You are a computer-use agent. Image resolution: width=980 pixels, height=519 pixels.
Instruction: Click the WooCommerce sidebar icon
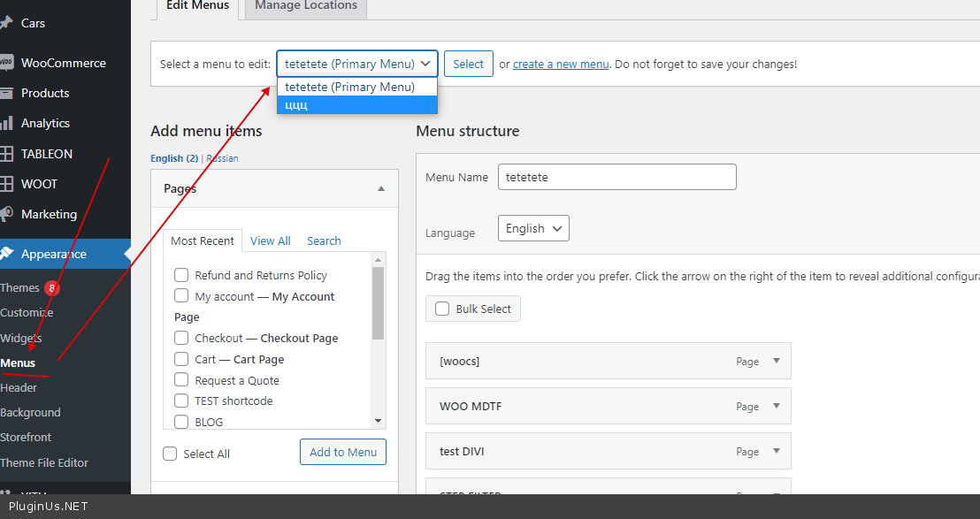pos(6,63)
